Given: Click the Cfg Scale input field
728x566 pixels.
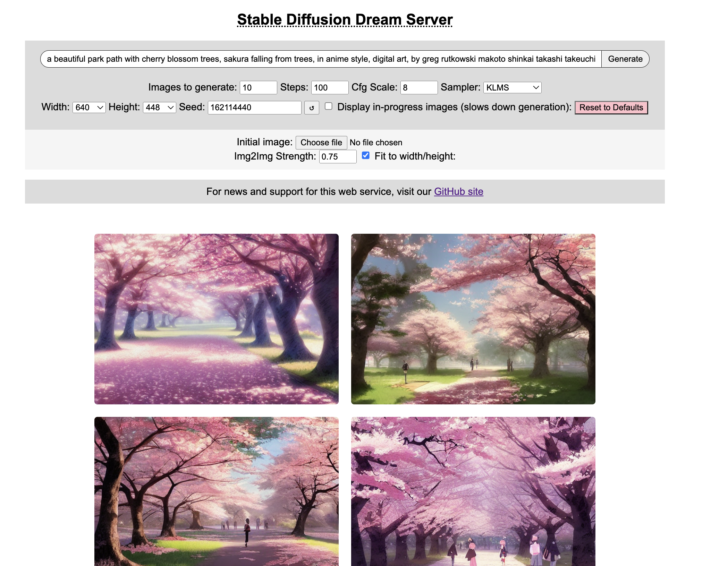Looking at the screenshot, I should pyautogui.click(x=418, y=87).
